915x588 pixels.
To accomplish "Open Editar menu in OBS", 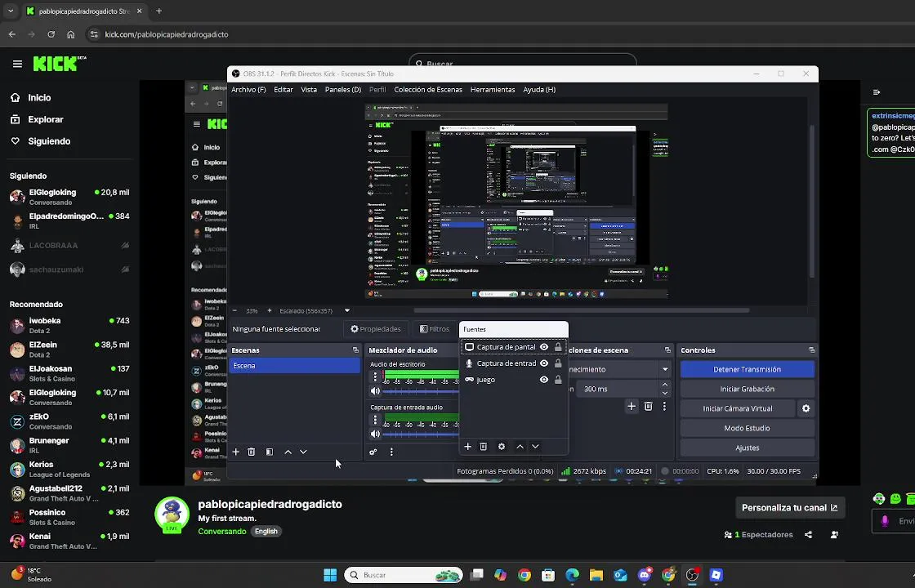I will (283, 90).
